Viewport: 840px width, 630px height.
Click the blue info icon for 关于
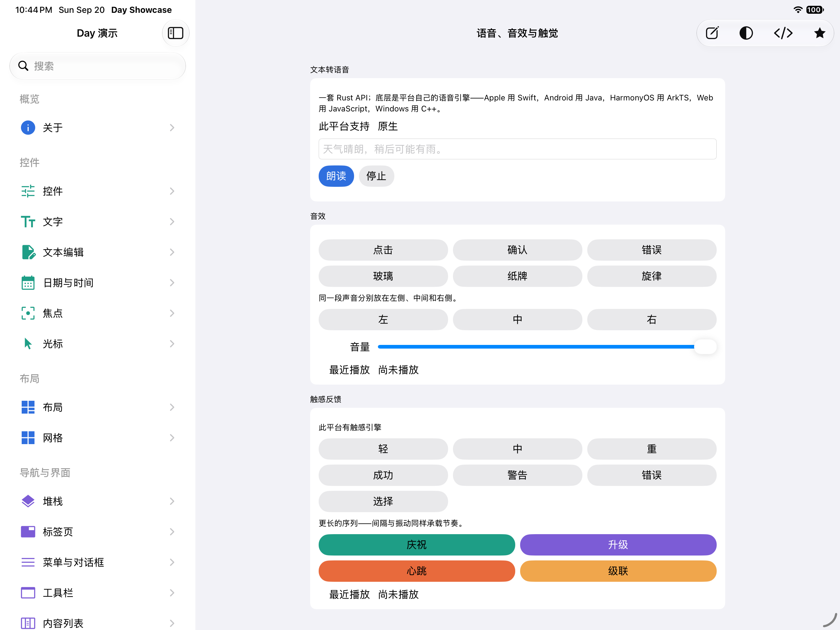tap(28, 128)
